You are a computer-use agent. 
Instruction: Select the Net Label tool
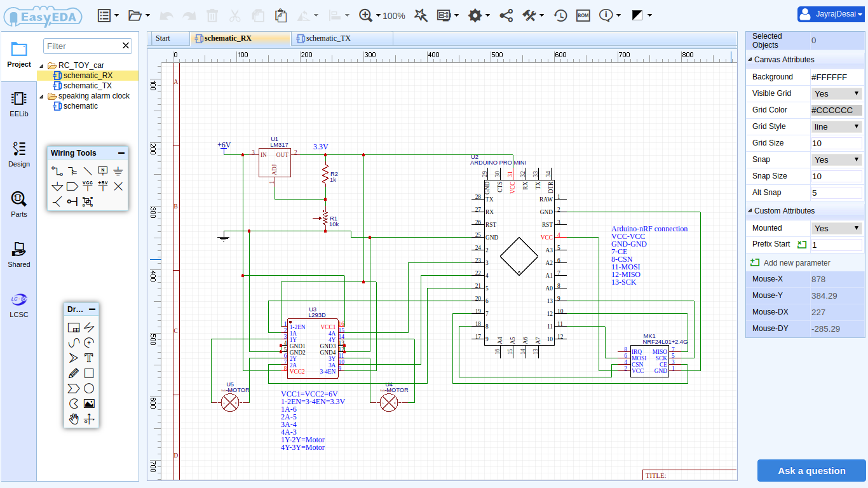(103, 171)
